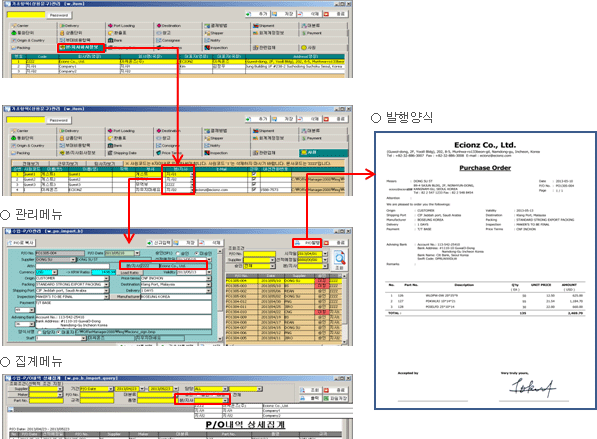Open the Delivery tab in top window

pos(81,26)
